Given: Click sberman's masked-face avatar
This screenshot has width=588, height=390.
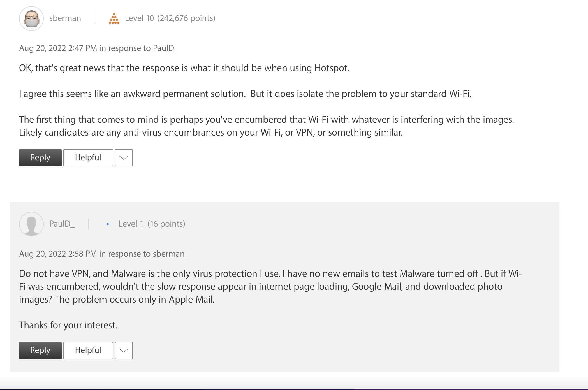Looking at the screenshot, I should tap(31, 18).
